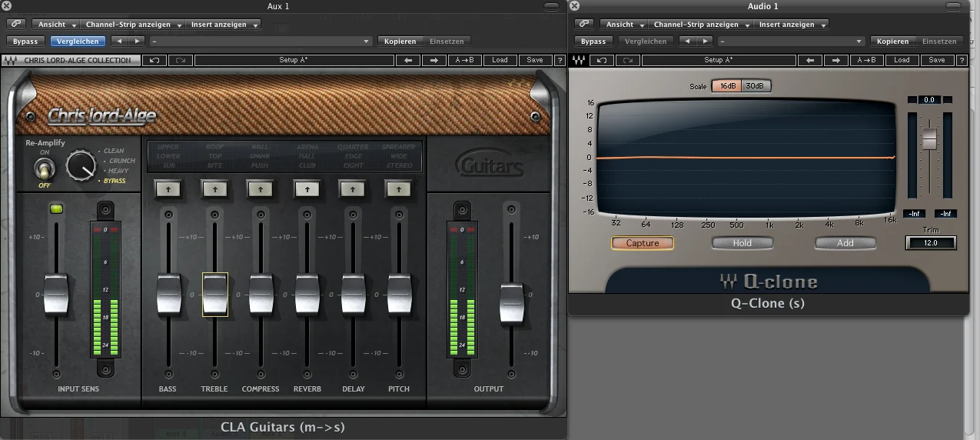Click undo arrow in CLA Guitars toolbar

pos(155,60)
